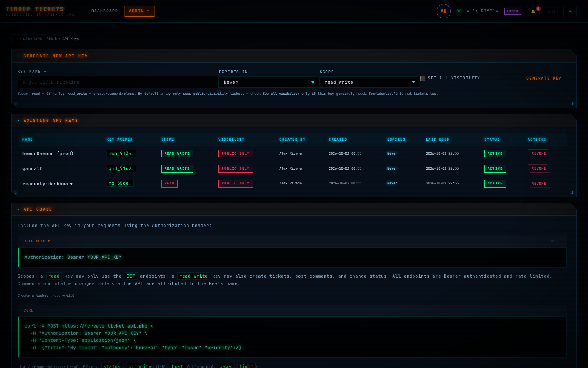The image size is (588, 368).
Task: Revoke the readonly-dashboard key
Action: tap(539, 184)
